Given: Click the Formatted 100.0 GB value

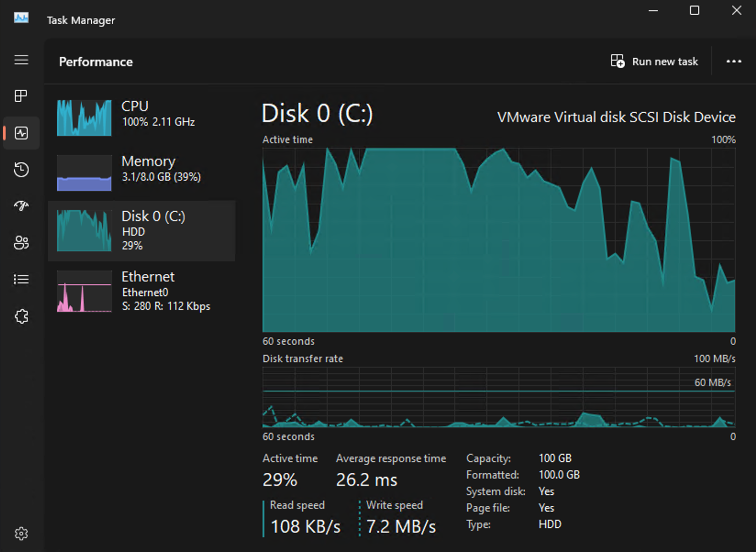Looking at the screenshot, I should tap(559, 475).
